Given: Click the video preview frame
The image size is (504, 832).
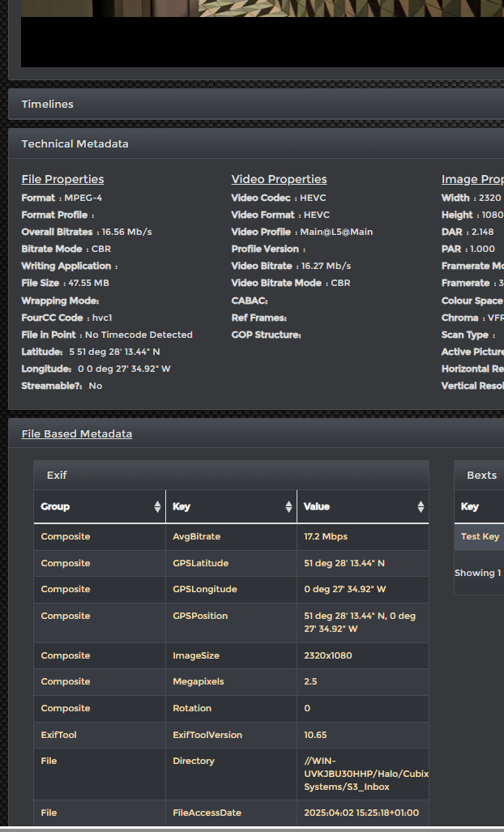Looking at the screenshot, I should pyautogui.click(x=263, y=32).
